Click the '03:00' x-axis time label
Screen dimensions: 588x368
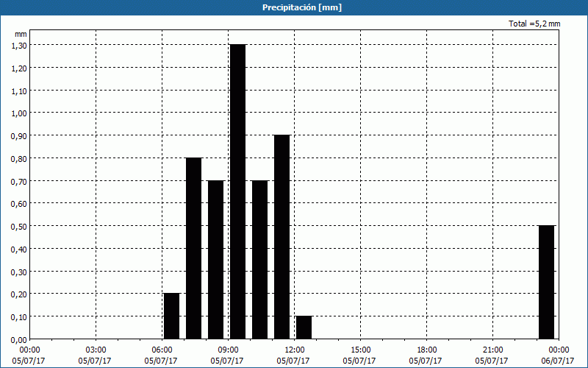pyautogui.click(x=96, y=350)
